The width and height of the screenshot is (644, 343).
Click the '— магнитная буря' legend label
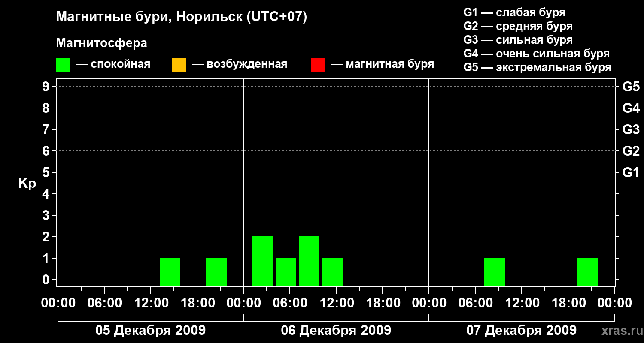[383, 64]
